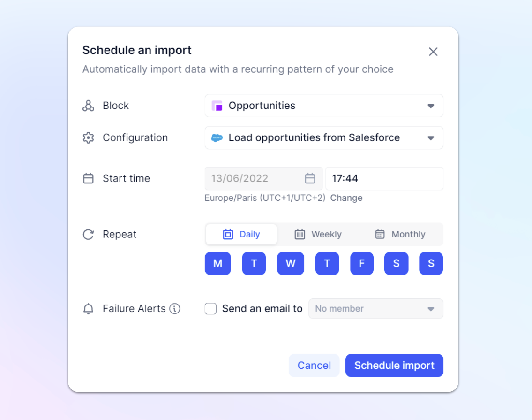
Task: Click the Configuration gear icon
Action: (x=88, y=137)
